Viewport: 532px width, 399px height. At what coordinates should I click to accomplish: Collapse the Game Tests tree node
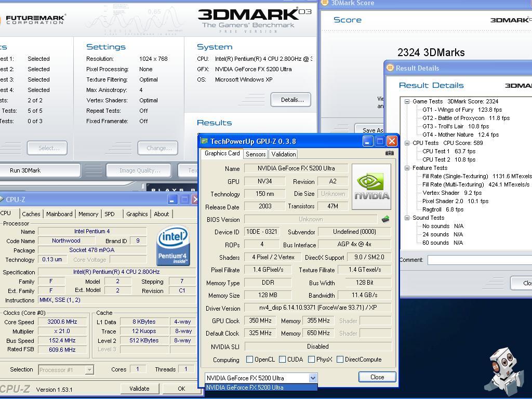(407, 101)
